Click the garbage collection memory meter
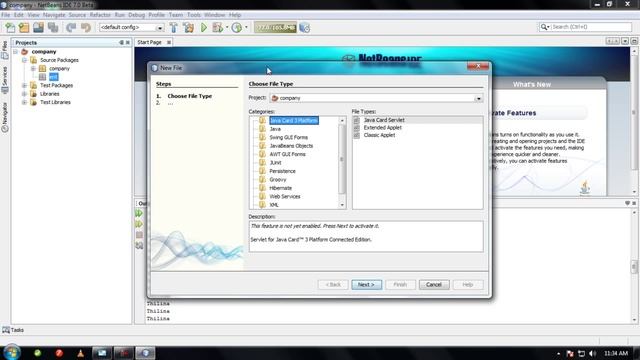The image size is (640, 360). tap(275, 27)
